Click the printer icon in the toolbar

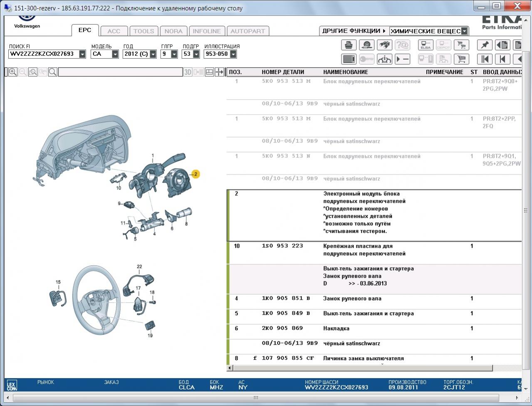click(349, 45)
